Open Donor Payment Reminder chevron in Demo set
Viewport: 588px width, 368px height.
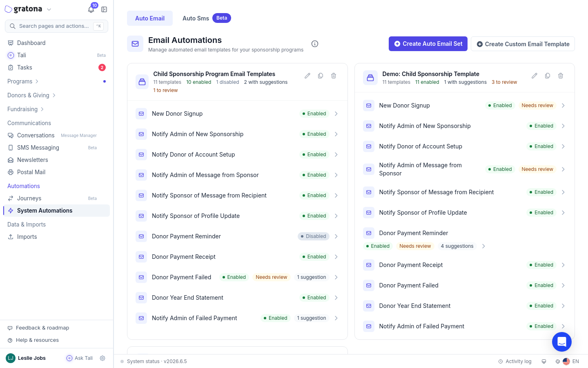coord(483,246)
